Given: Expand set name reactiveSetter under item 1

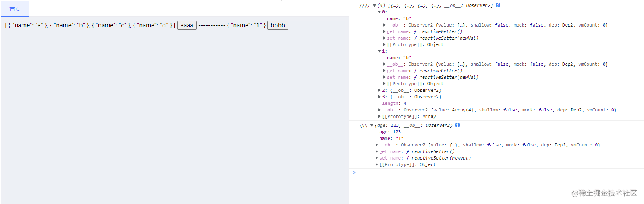Looking at the screenshot, I should click(x=384, y=78).
